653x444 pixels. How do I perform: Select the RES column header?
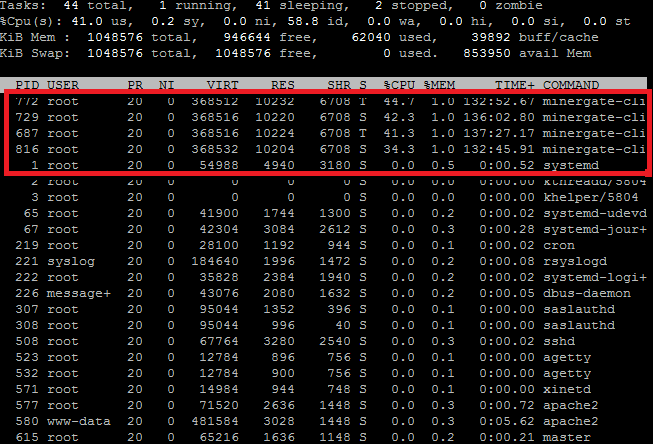coord(283,85)
